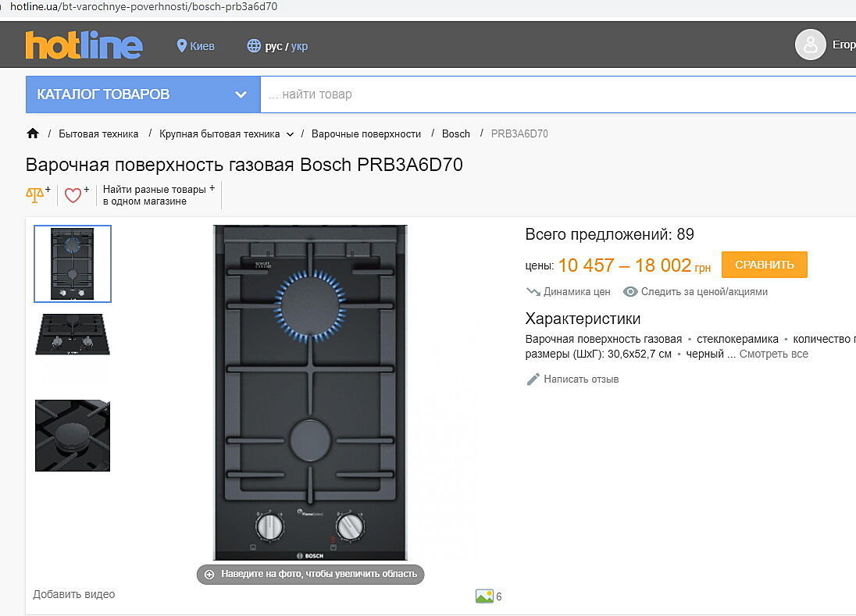This screenshot has height=616, width=856.
Task: Go to Варочные поверхности breadcrumb
Action: pos(366,134)
